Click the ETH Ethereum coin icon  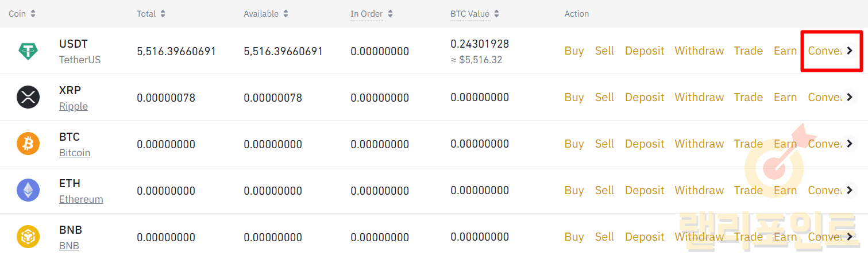coord(28,191)
